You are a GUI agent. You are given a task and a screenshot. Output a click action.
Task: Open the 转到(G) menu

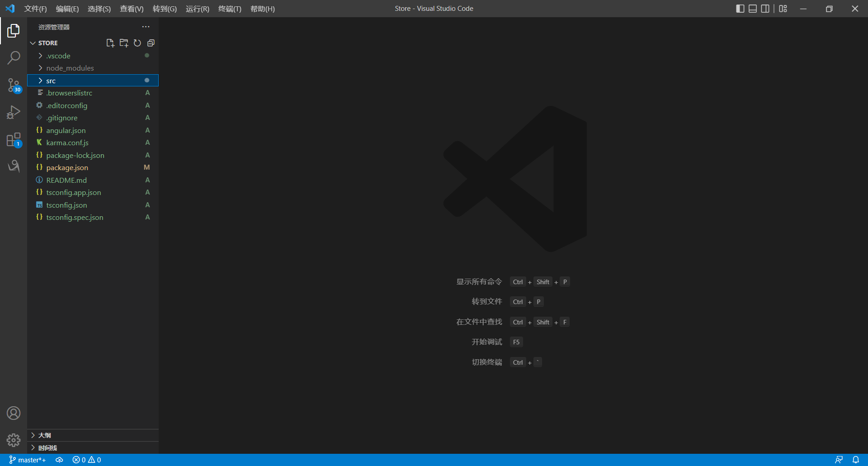[165, 9]
